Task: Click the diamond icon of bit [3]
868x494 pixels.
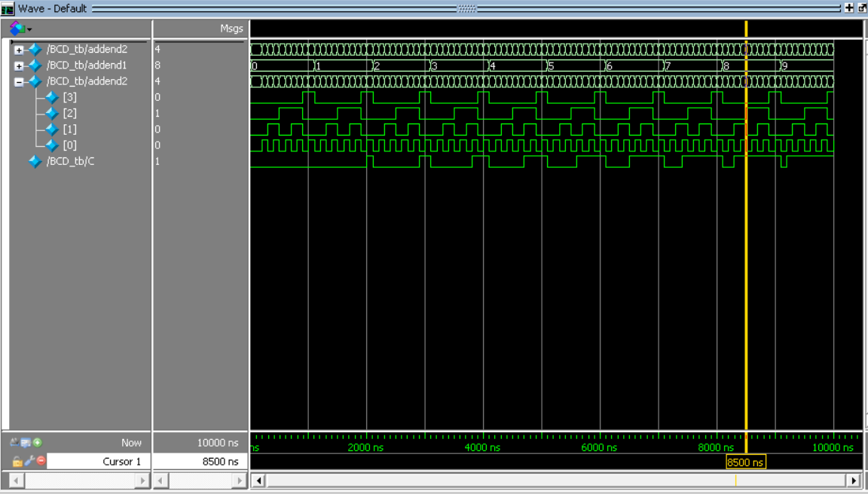Action: [52, 98]
